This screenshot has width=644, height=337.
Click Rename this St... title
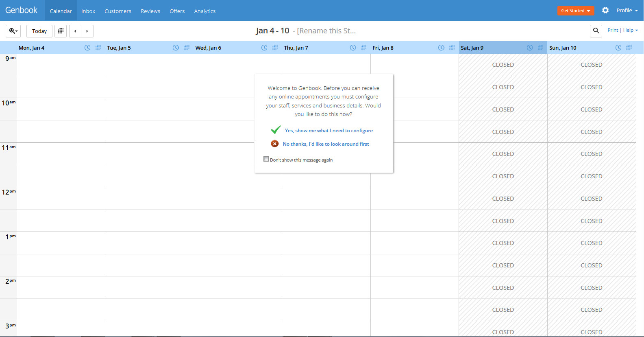coord(326,31)
